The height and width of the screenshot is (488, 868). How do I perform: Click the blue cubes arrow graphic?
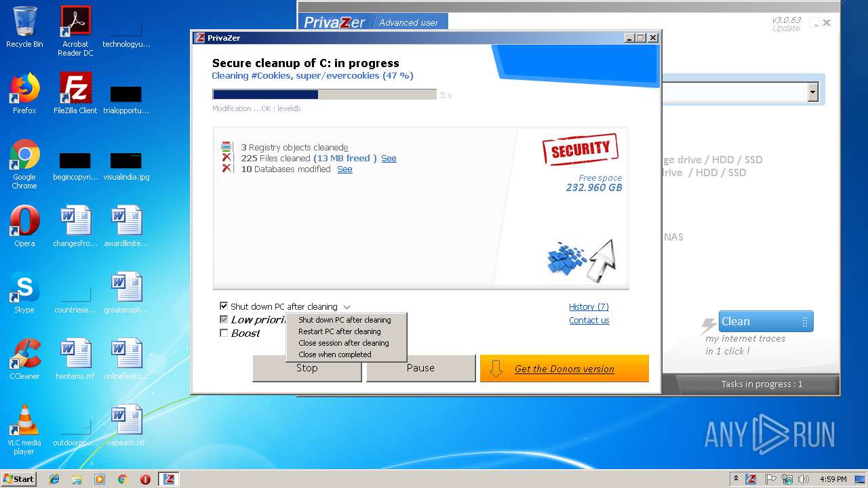580,260
